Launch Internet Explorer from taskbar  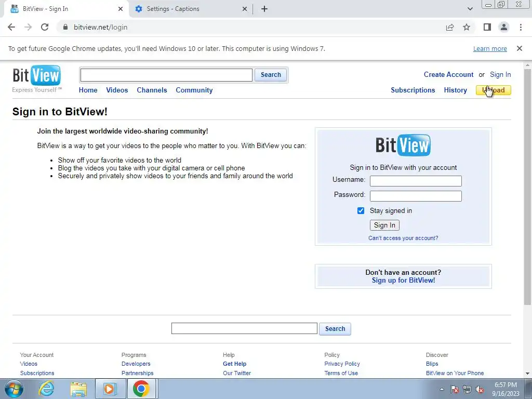[x=46, y=389]
